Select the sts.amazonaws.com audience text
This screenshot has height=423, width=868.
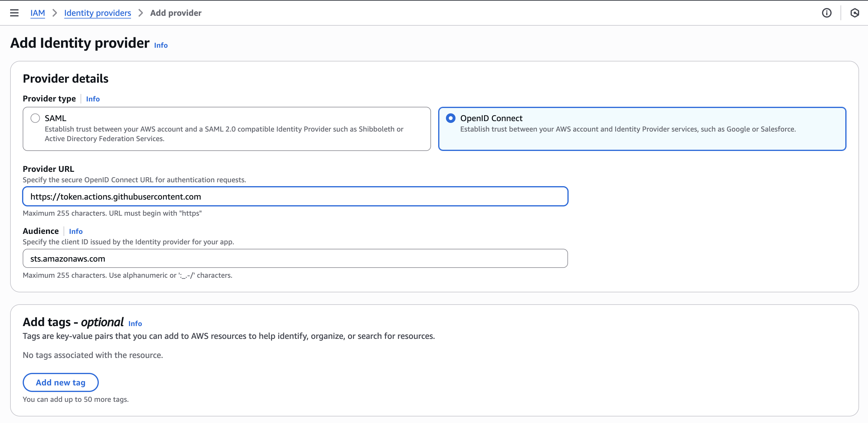tap(68, 259)
